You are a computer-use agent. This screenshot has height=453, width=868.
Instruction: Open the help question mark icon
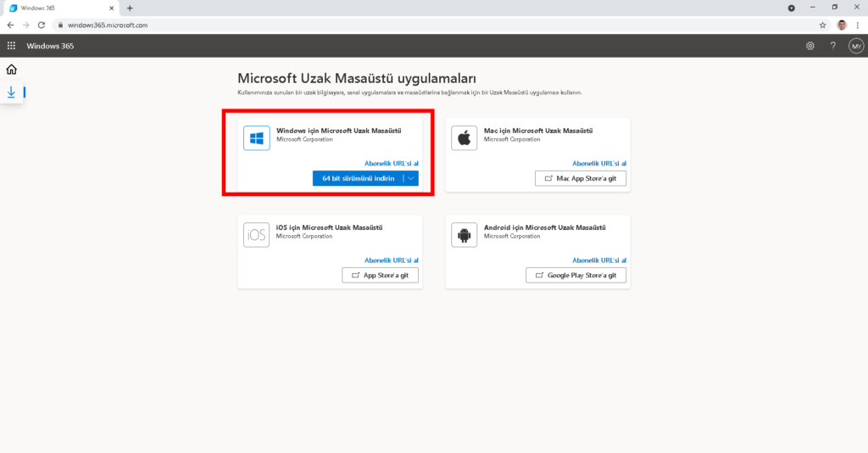point(832,46)
